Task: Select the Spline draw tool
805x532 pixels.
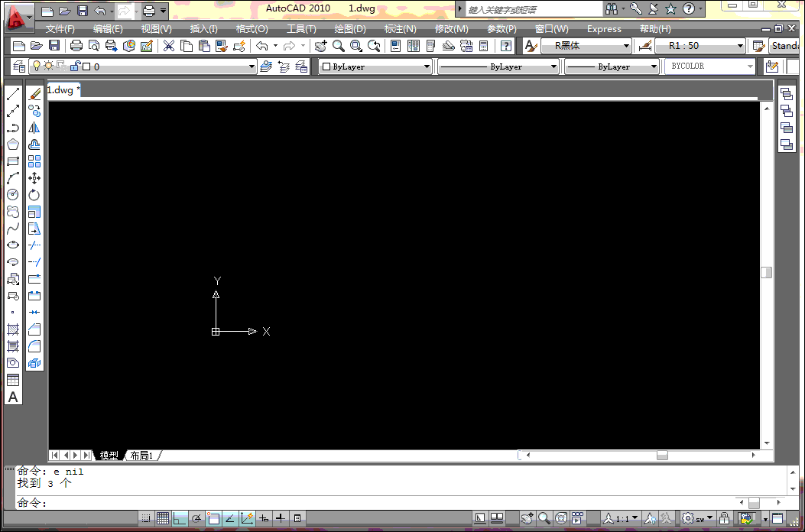Action: coord(13,228)
